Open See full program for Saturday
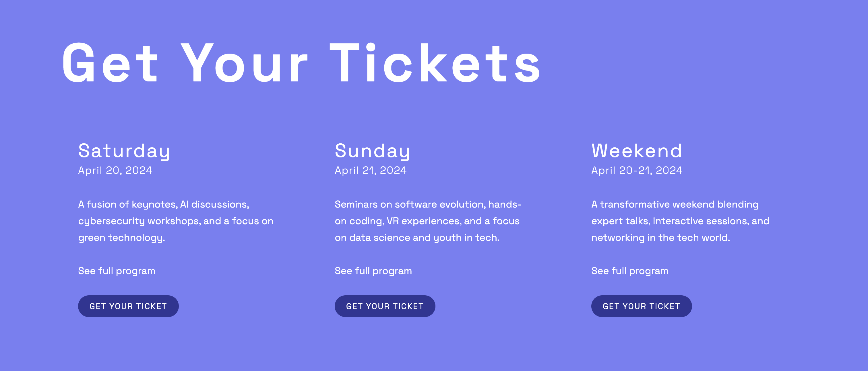The height and width of the screenshot is (371, 868). [x=116, y=271]
